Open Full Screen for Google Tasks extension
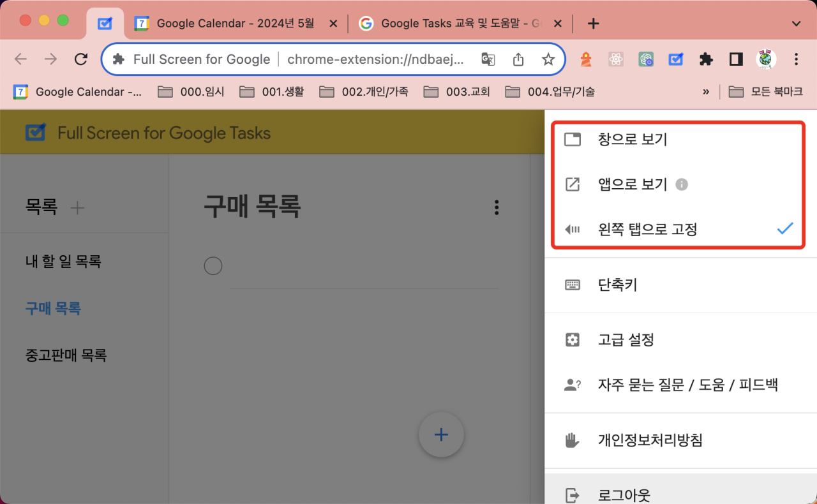Screen dimensions: 817x504 [x=676, y=59]
